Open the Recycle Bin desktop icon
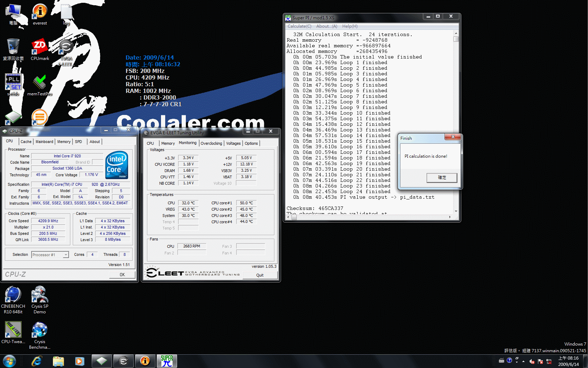This screenshot has width=588, height=368. (x=13, y=49)
